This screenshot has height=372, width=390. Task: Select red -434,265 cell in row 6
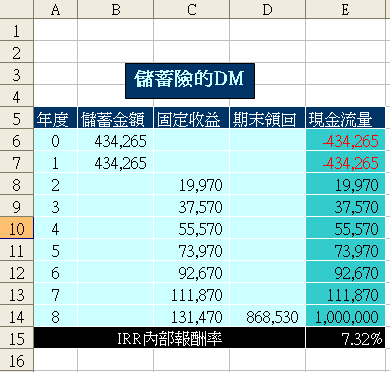tap(345, 140)
